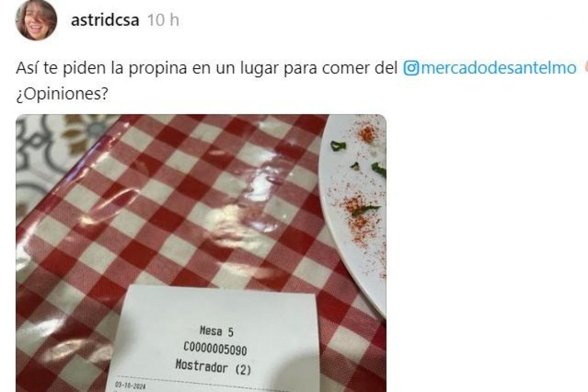Click "Mostrador (2)" on the receipt
This screenshot has width=588, height=392.
point(213,367)
